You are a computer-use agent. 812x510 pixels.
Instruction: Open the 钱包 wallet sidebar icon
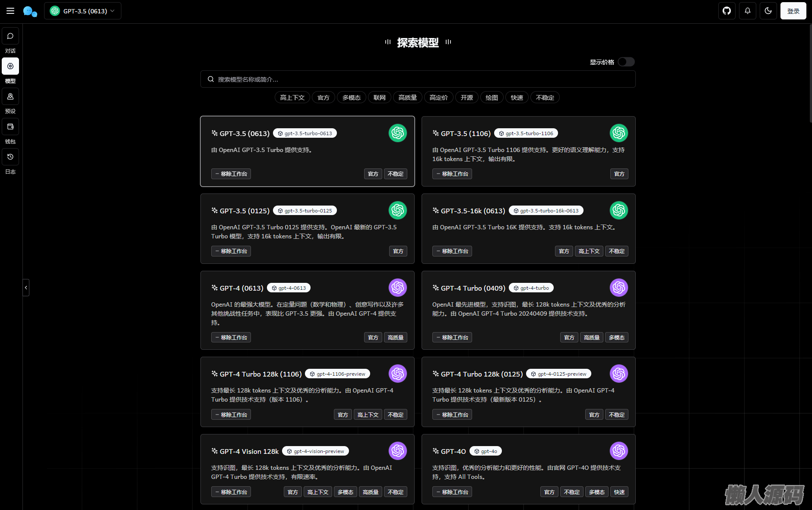pyautogui.click(x=10, y=127)
